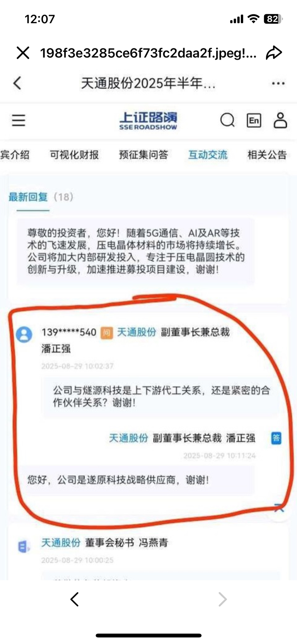Select the 可视化财报 tab
Viewport: 297px width, 644px height.
(x=74, y=155)
